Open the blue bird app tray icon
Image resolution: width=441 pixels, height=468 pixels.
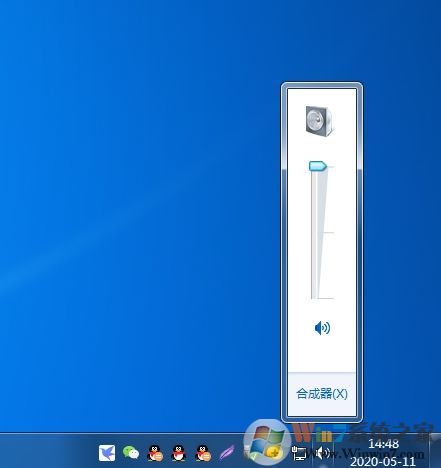tap(107, 453)
